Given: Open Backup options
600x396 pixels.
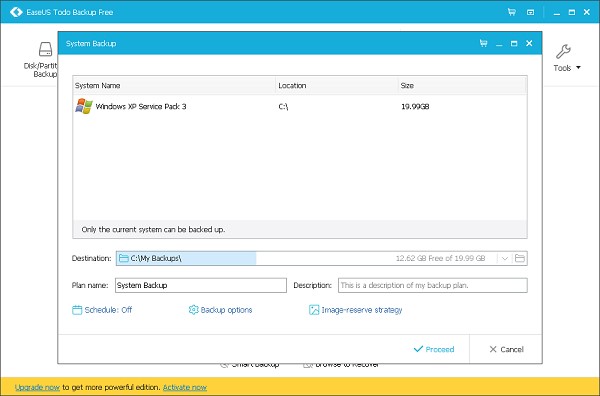Looking at the screenshot, I should 220,310.
